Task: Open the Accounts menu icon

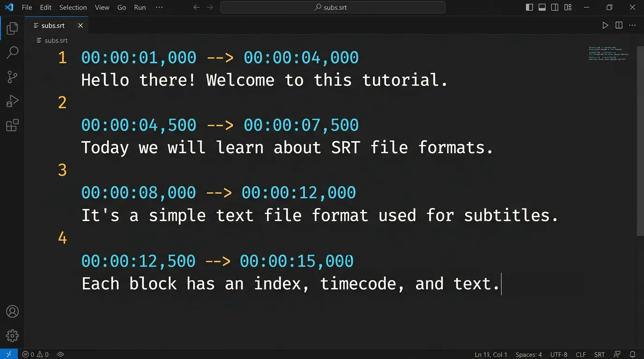Action: tap(12, 311)
